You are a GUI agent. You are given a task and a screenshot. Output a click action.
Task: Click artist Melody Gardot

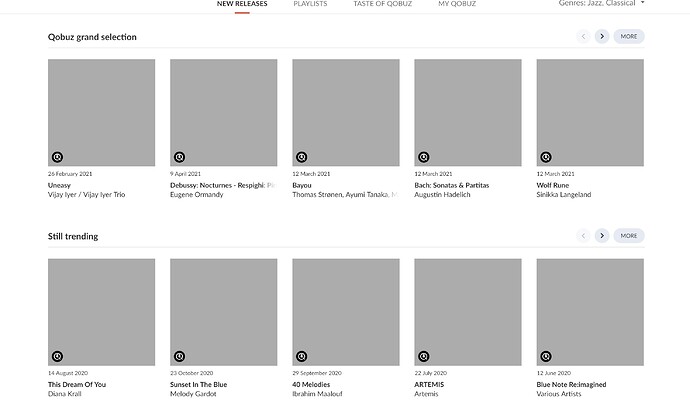tap(193, 394)
